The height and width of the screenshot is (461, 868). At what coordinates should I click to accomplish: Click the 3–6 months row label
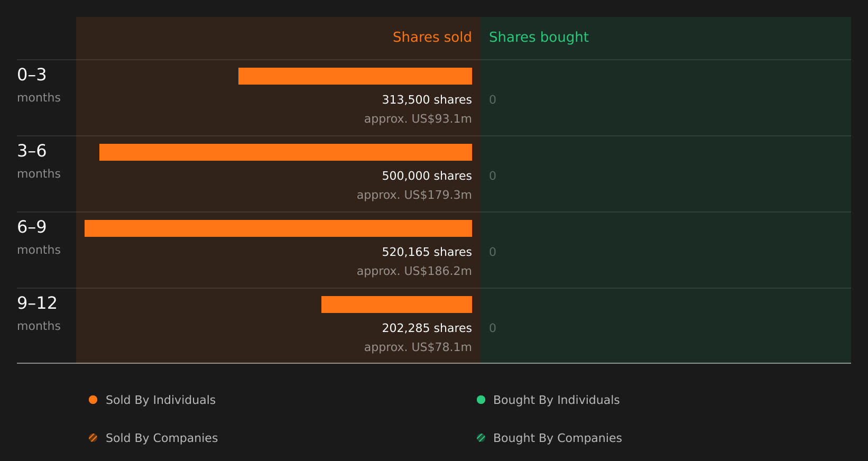[39, 161]
